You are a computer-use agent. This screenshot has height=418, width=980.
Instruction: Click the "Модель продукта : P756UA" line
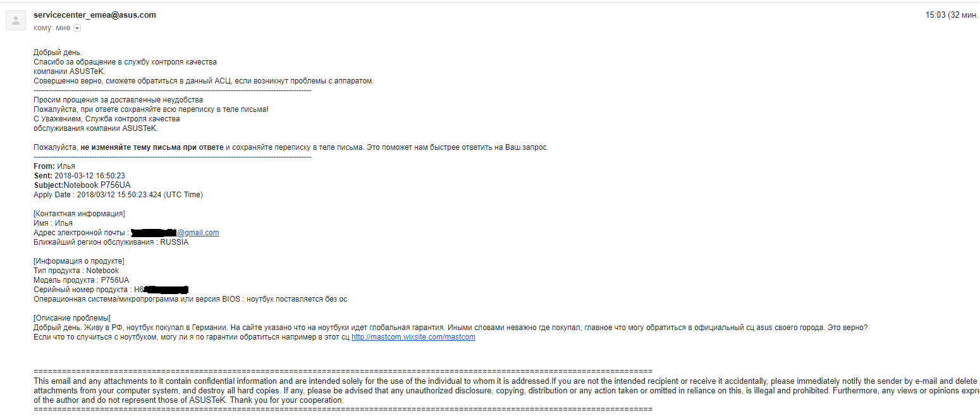[81, 280]
